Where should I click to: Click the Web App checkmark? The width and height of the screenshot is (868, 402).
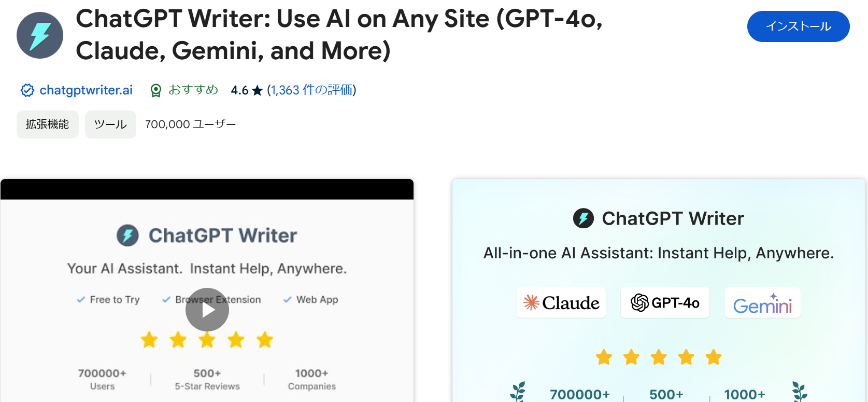pyautogui.click(x=287, y=299)
